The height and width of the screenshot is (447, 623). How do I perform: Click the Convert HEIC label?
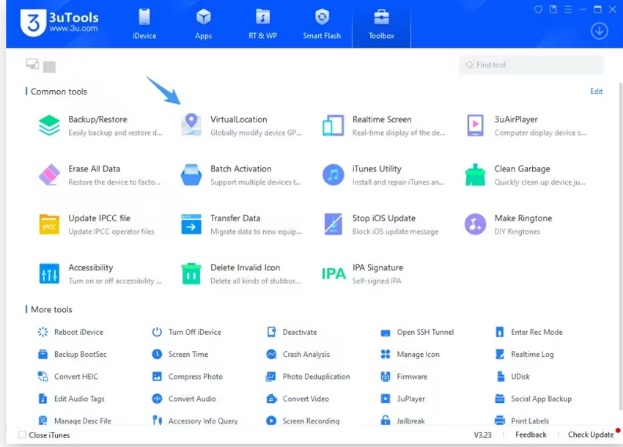pyautogui.click(x=76, y=376)
